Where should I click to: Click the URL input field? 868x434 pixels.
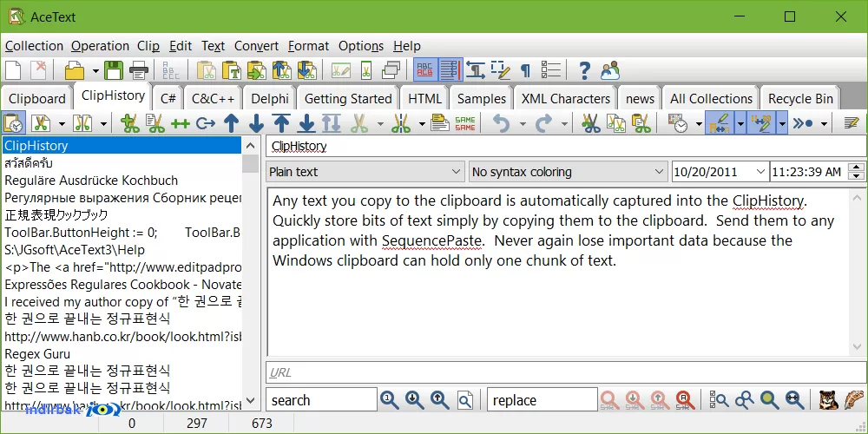pos(566,372)
